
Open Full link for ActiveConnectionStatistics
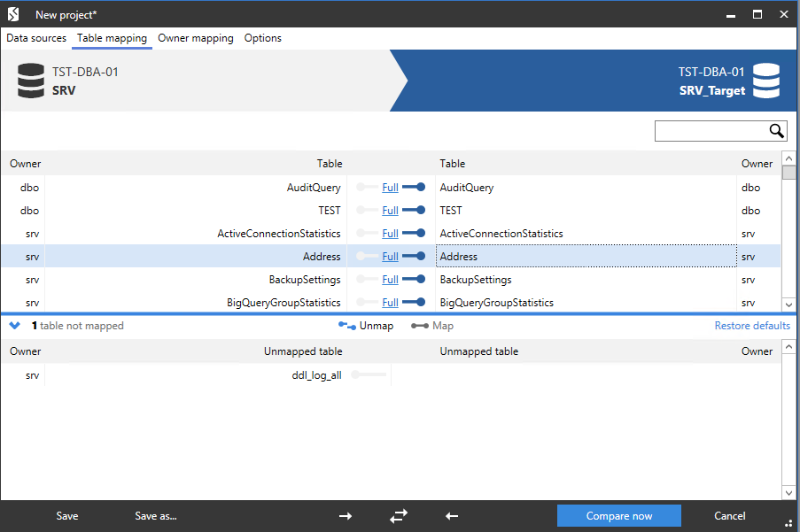point(391,234)
